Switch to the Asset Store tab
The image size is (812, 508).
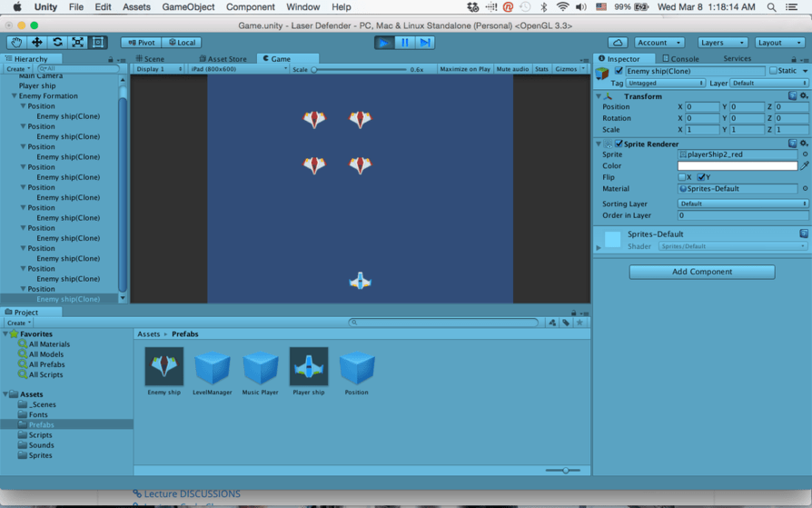point(223,58)
